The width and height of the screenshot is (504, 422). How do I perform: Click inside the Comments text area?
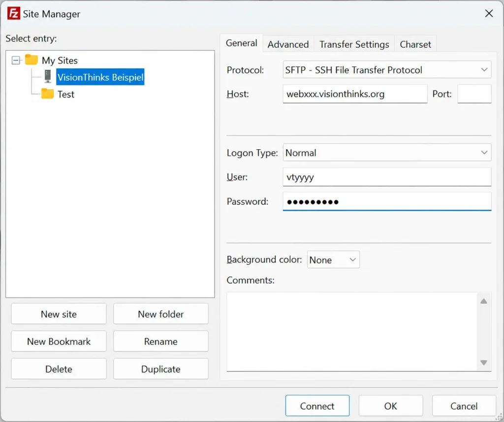click(351, 331)
